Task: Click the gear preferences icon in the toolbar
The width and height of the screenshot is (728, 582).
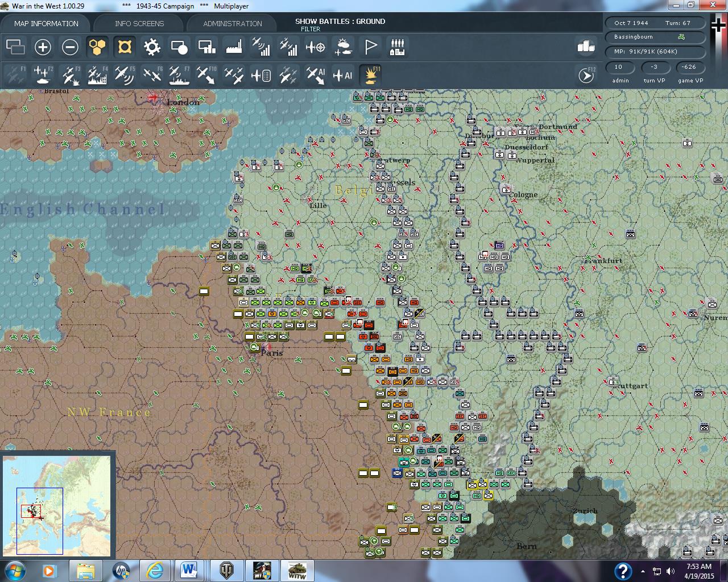Action: 152,47
